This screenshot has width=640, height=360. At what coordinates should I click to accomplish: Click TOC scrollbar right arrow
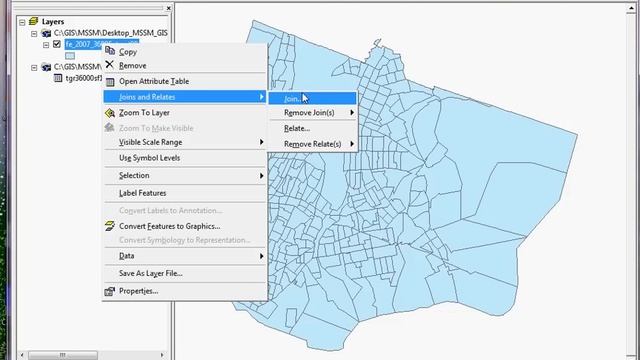(x=162, y=355)
